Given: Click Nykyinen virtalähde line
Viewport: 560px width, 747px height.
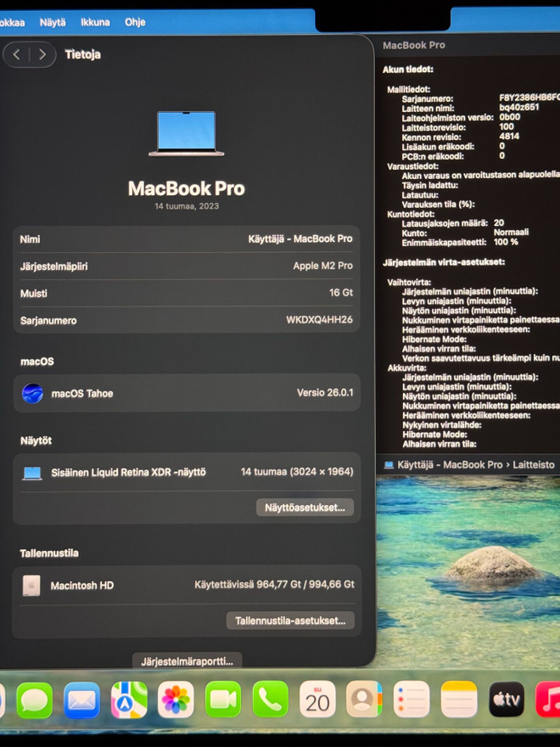Looking at the screenshot, I should pyautogui.click(x=442, y=425).
